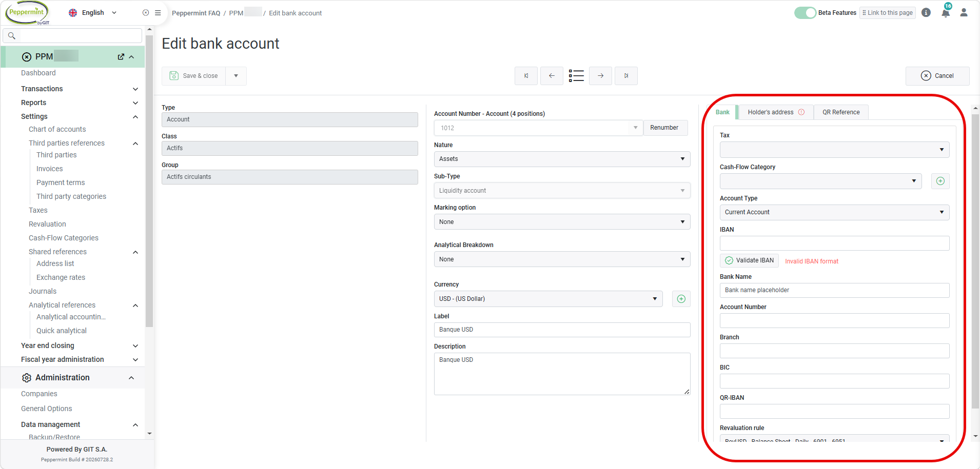Click the Cancel button
This screenshot has width=980, height=469.
(937, 76)
